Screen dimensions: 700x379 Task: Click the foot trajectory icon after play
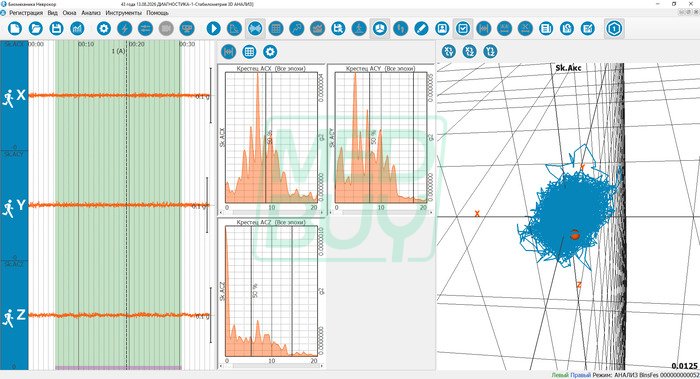234,29
